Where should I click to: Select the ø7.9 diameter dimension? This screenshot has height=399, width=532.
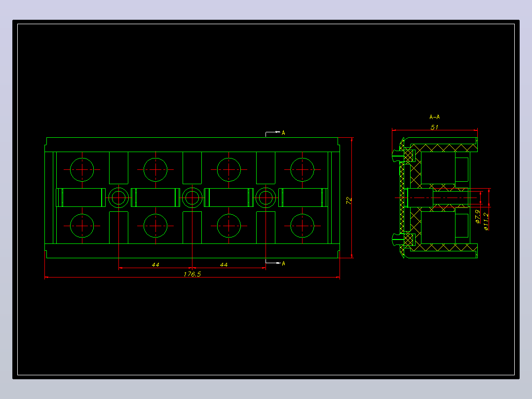click(477, 217)
